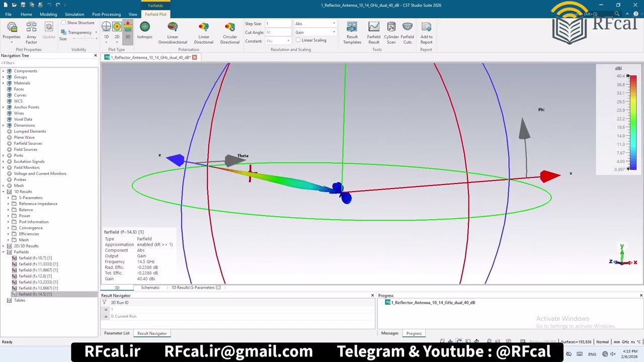Switch to the Home ribbon tab
This screenshot has height=362, width=644.
[x=26, y=14]
